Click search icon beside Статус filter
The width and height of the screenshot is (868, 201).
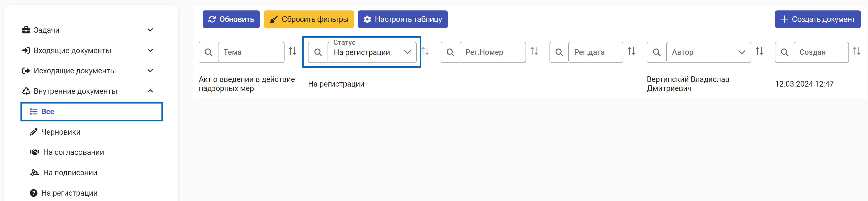318,52
